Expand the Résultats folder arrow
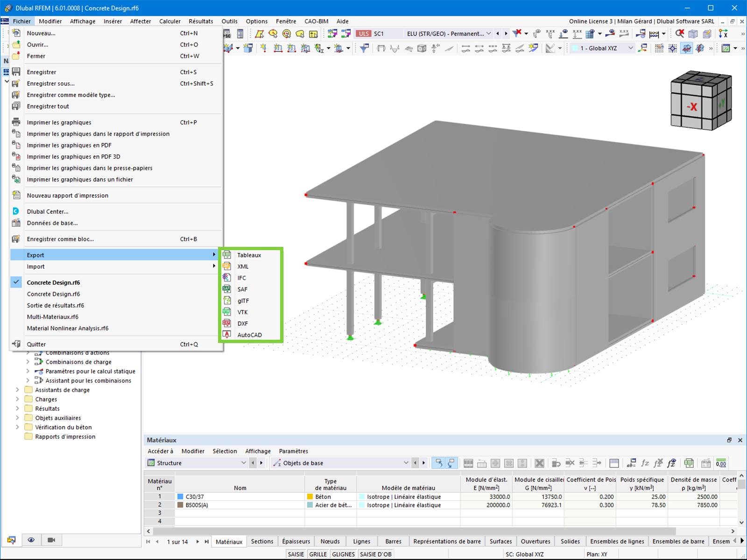The width and height of the screenshot is (747, 560). pos(18,408)
